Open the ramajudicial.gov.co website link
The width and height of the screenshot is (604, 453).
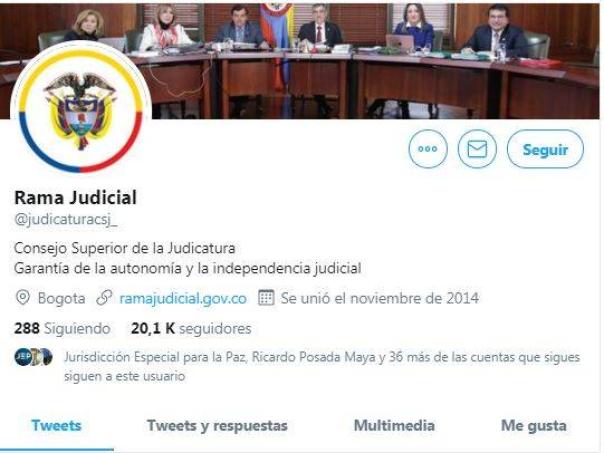pos(183,298)
